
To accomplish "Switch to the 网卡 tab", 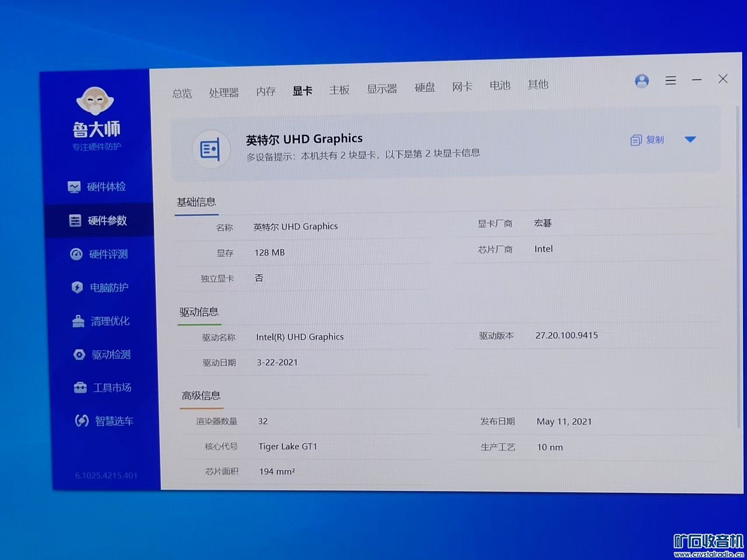I will pos(462,87).
